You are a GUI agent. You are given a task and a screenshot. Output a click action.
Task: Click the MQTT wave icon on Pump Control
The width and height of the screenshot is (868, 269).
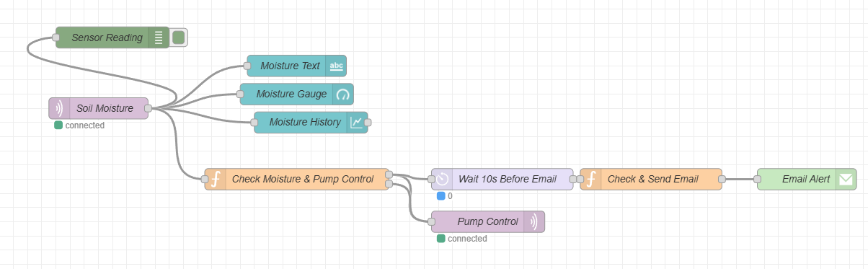[x=534, y=221]
